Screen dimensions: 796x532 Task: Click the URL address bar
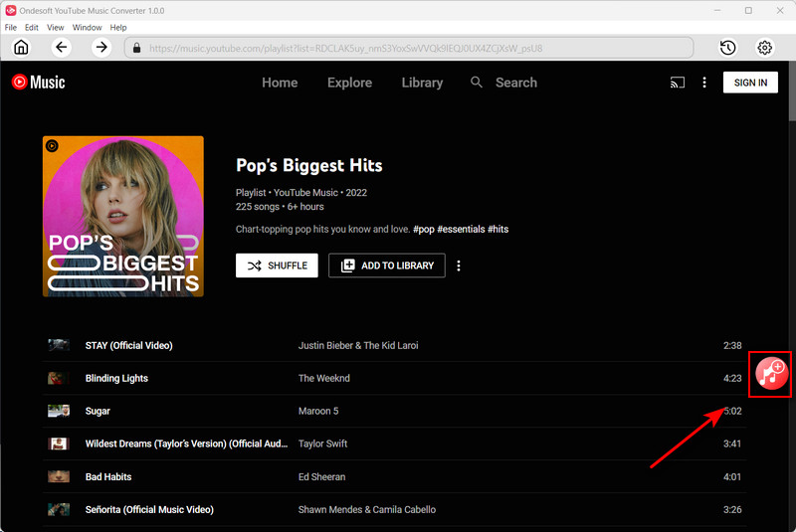point(409,48)
